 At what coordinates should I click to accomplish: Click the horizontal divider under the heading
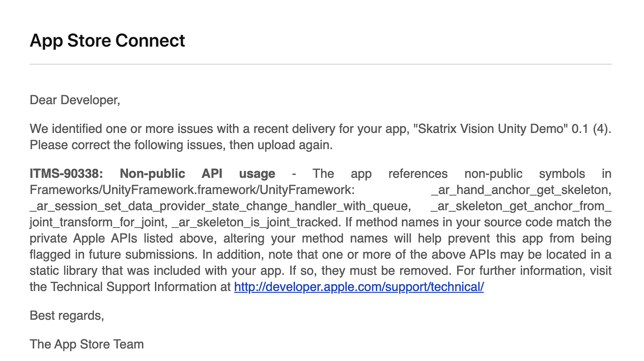(320, 64)
